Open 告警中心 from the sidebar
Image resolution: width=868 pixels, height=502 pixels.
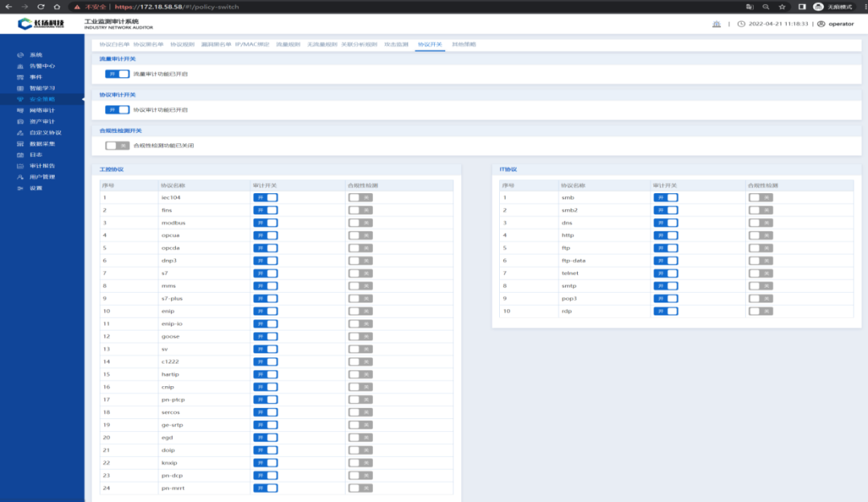(x=41, y=66)
